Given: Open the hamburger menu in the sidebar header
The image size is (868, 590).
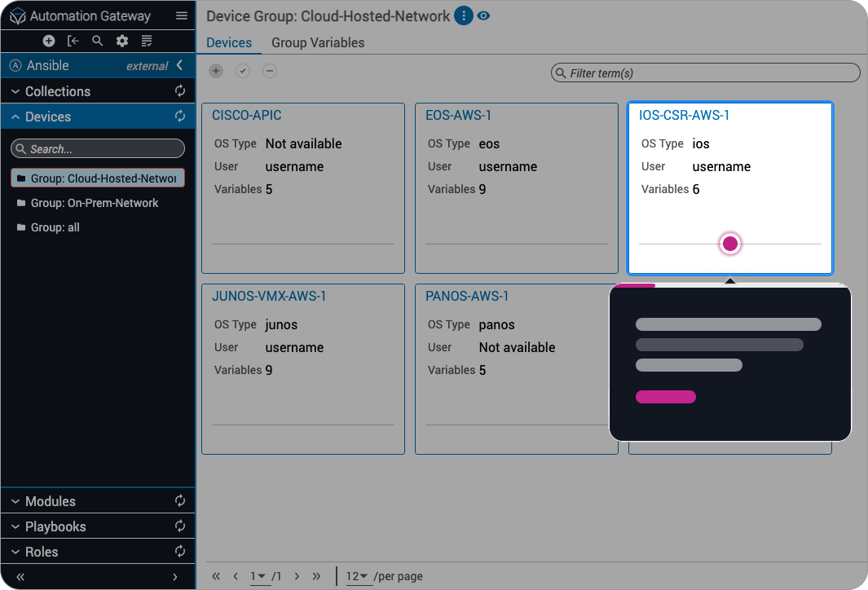Looking at the screenshot, I should (180, 15).
